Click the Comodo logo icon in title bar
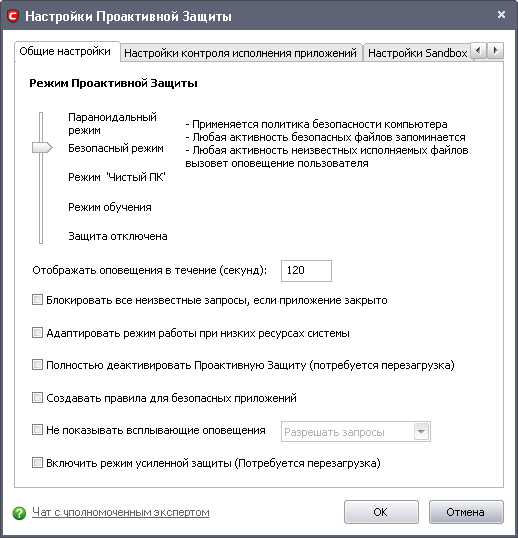This screenshot has height=538, width=518. pyautogui.click(x=13, y=16)
